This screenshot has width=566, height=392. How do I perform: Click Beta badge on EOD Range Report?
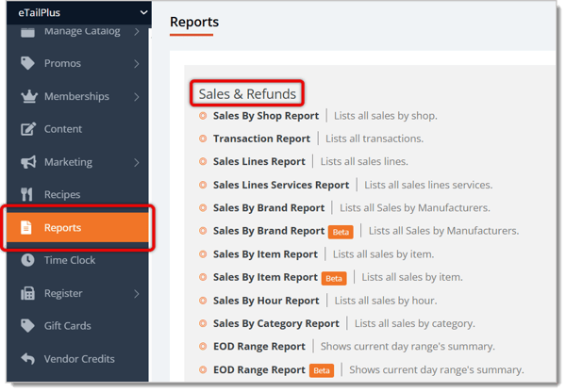coord(322,370)
